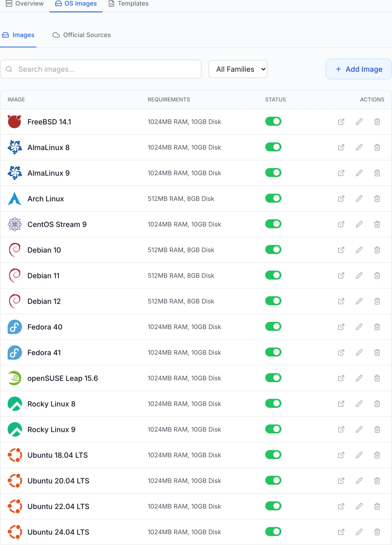The width and height of the screenshot is (392, 545).
Task: Edit the Rocky Linux 8 image
Action: click(359, 404)
